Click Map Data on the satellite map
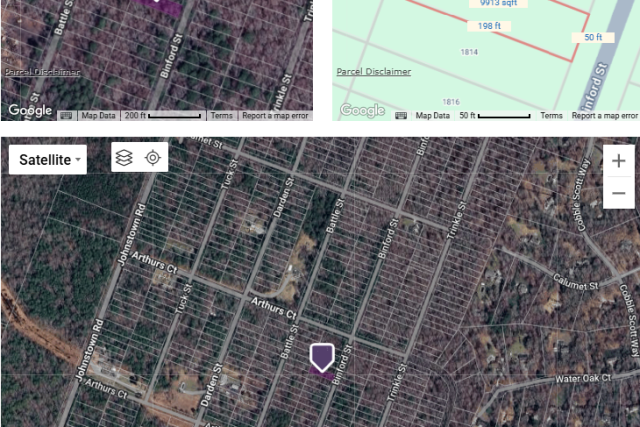Screen dimensions: 640x427 (98, 116)
